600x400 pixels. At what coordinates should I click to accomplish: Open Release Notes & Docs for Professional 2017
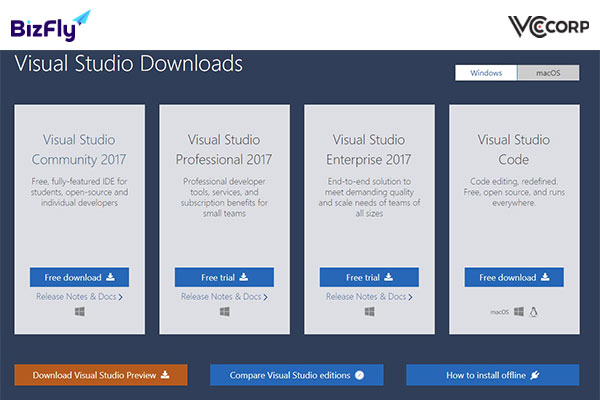[x=224, y=297]
